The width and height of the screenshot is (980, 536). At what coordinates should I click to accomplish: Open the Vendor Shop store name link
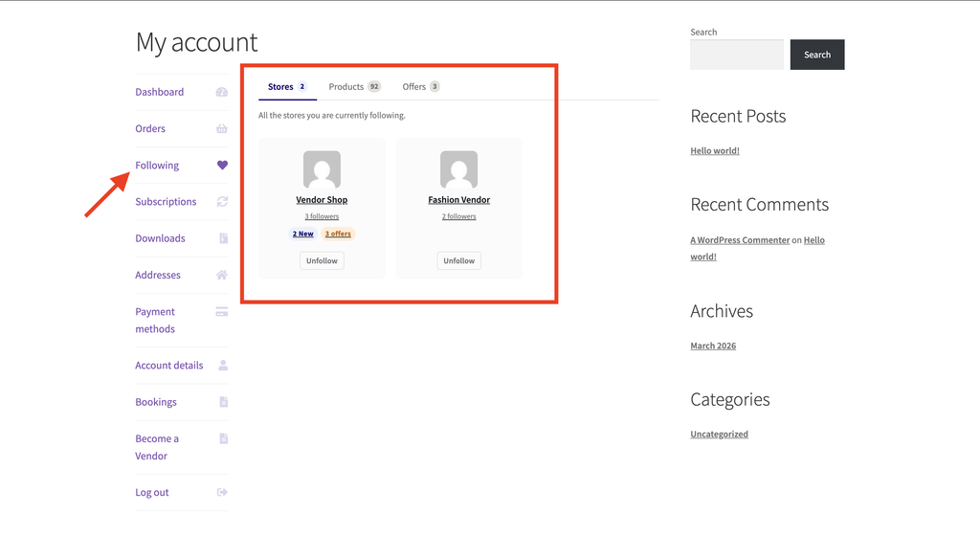coord(322,200)
